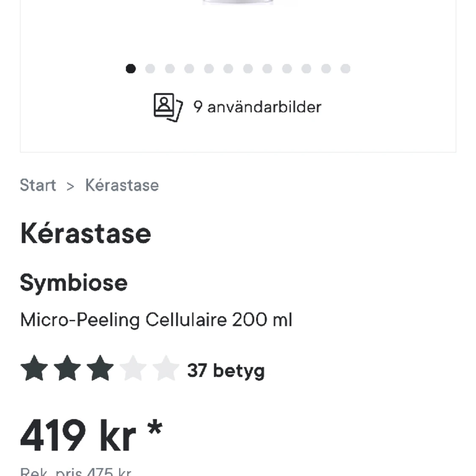Select the middle dot in the image carousel
This screenshot has width=476, height=476.
pos(248,69)
